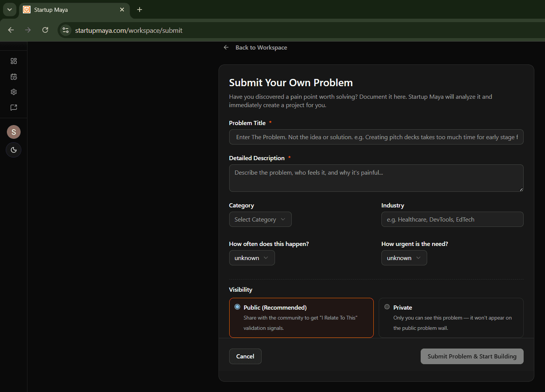Open the How urgent is the need dropdown
Image resolution: width=545 pixels, height=392 pixels.
point(404,258)
